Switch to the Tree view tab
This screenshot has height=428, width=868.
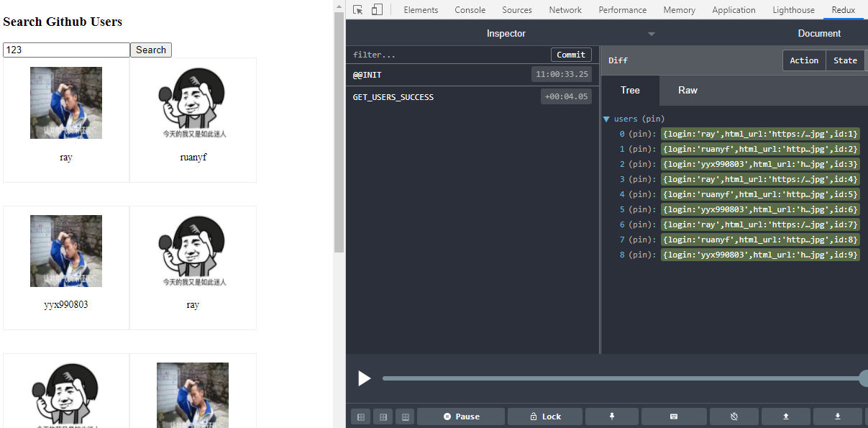(x=630, y=90)
